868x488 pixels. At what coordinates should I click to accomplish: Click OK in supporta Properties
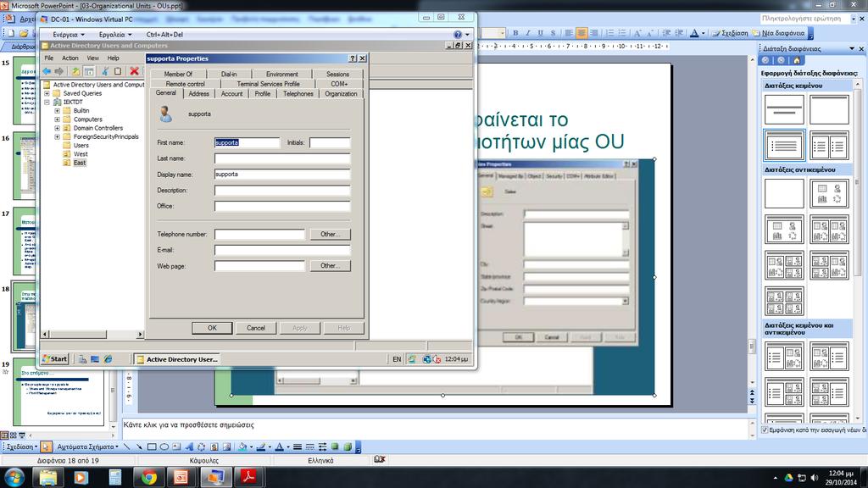click(x=212, y=328)
